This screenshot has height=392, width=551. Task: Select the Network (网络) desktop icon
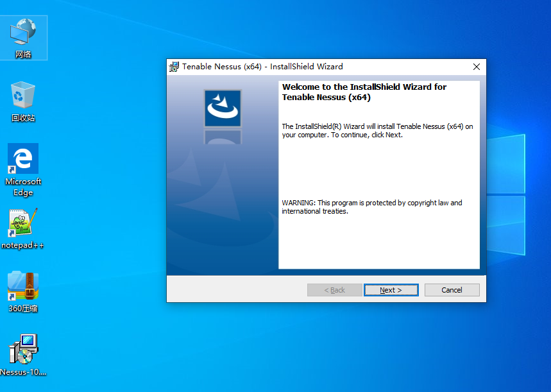(x=23, y=38)
